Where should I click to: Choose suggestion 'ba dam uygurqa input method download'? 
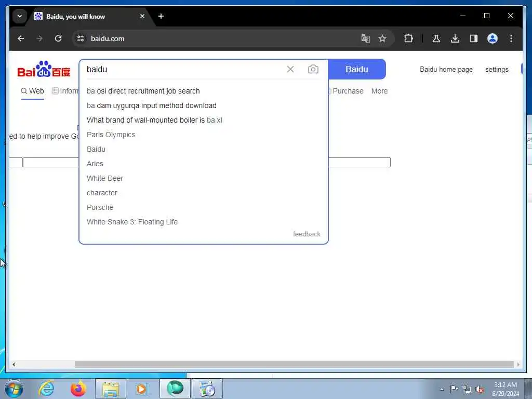[x=151, y=105]
